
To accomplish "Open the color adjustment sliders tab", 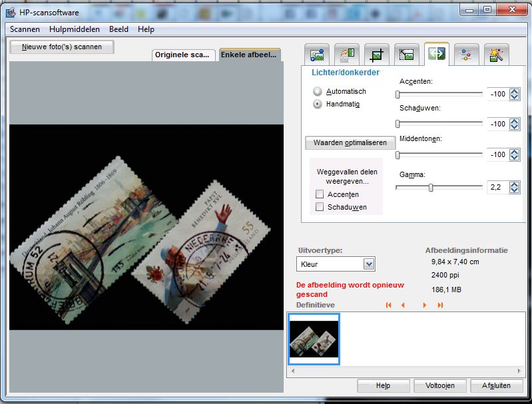I will [467, 55].
